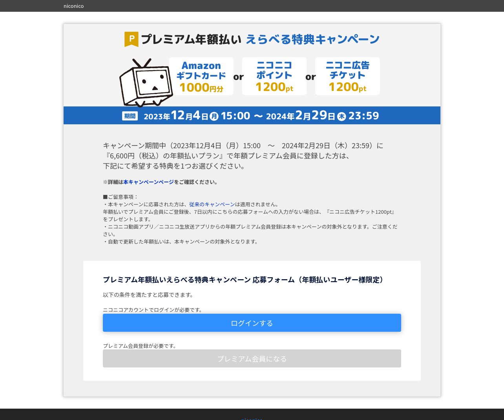Click the text ニコニコアカウントでログインが必要です。
504x420 pixels.
click(153, 310)
